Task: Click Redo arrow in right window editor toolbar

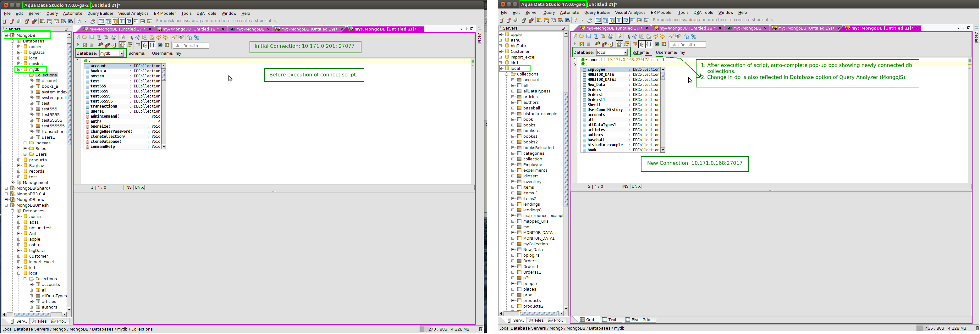Action: coord(662,36)
